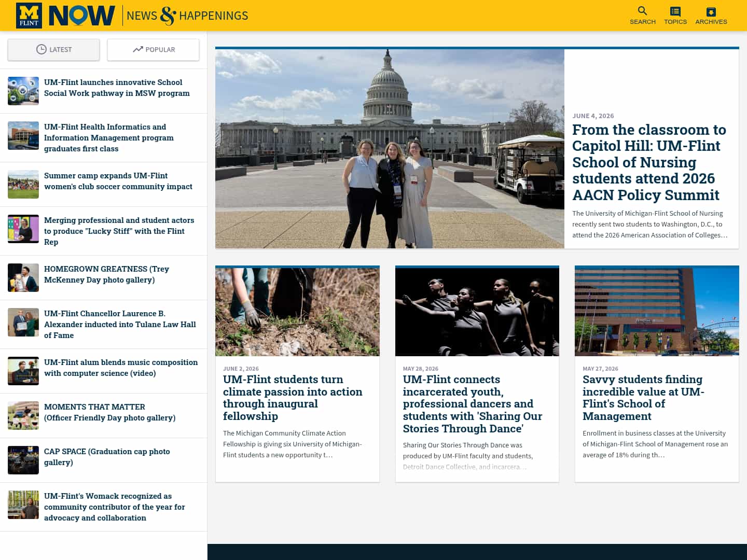Open 'MOMENTS THAT MATTER' photo gallery link
This screenshot has height=560, width=747.
pyautogui.click(x=110, y=412)
